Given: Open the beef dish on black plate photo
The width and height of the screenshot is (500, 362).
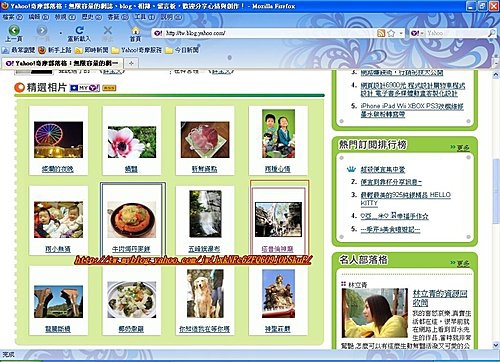Looking at the screenshot, I should tap(132, 219).
